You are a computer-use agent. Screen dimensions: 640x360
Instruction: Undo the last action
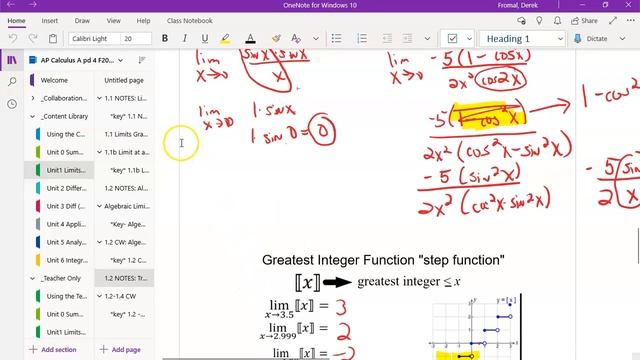13,39
